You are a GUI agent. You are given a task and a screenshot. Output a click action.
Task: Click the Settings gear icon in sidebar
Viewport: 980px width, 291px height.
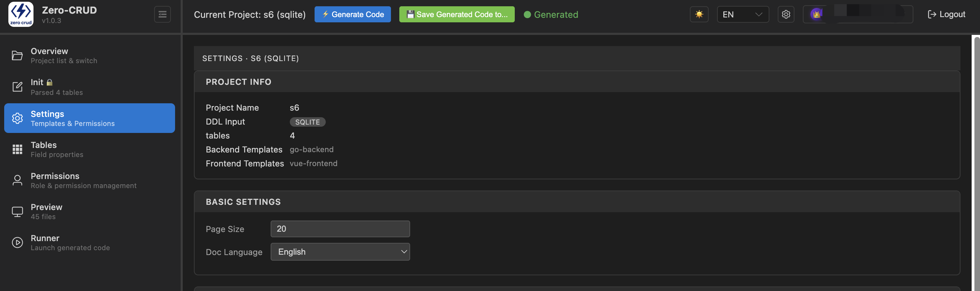pyautogui.click(x=17, y=118)
